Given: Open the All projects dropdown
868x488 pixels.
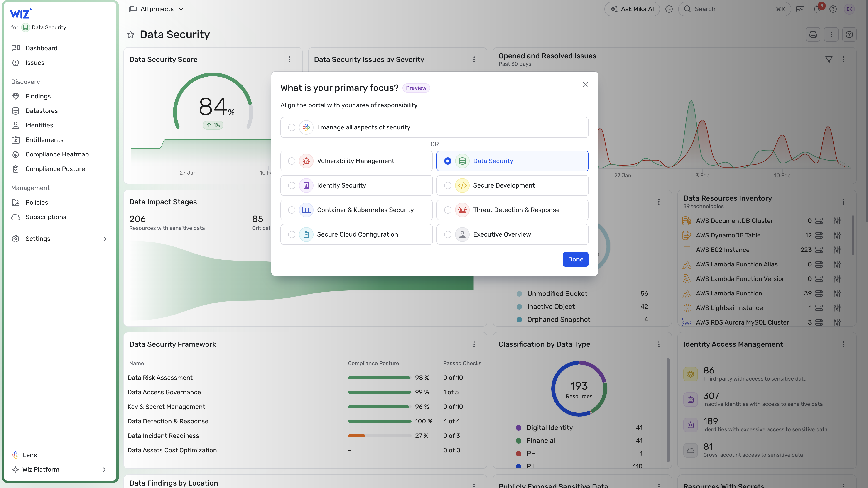Looking at the screenshot, I should [x=156, y=9].
